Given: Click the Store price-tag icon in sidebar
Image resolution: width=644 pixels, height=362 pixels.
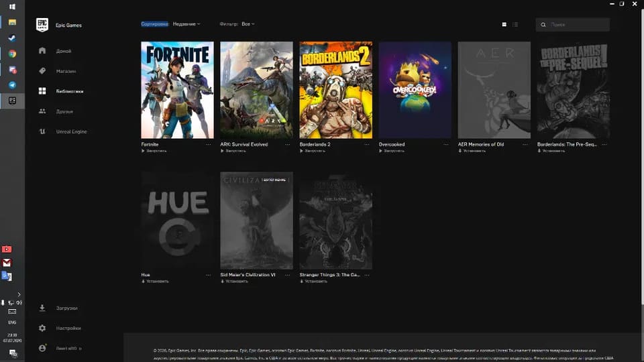Looking at the screenshot, I should [x=42, y=71].
